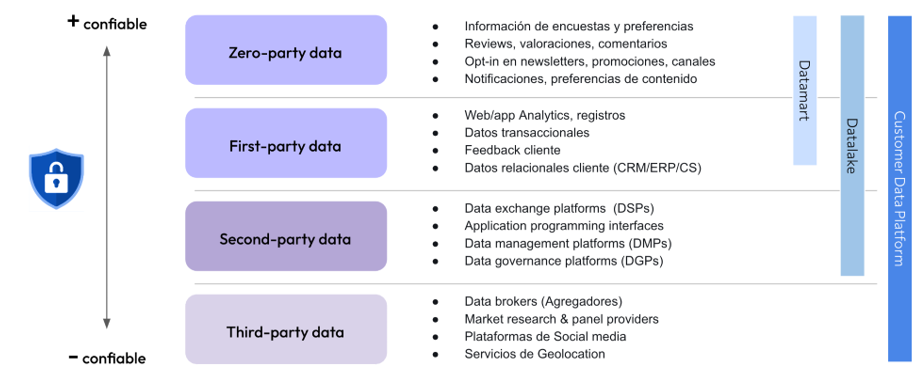Select the Third-party data box
The width and height of the screenshot is (922, 382).
pyautogui.click(x=286, y=329)
